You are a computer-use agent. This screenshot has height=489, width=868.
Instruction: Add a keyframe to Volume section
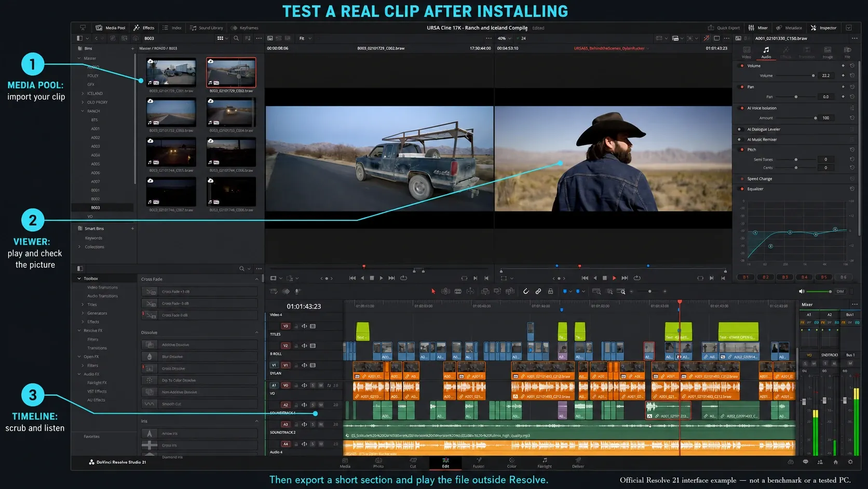tap(843, 66)
